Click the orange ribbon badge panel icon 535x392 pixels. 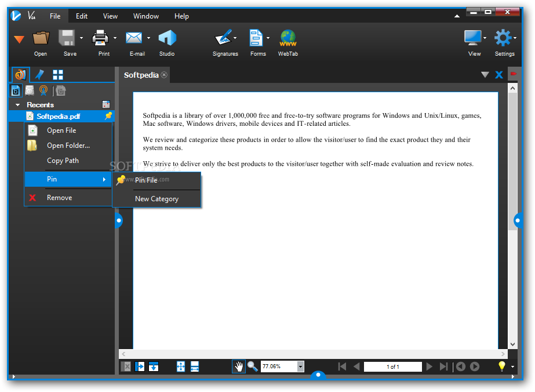(x=43, y=91)
